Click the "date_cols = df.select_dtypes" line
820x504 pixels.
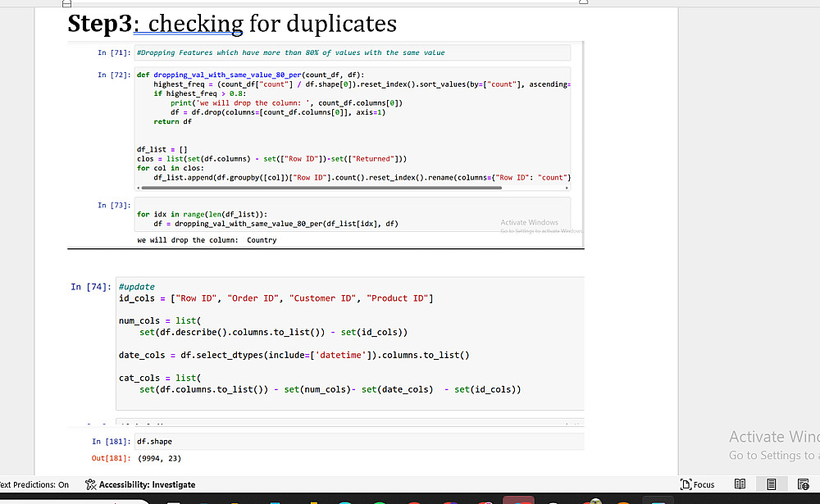[x=294, y=355]
